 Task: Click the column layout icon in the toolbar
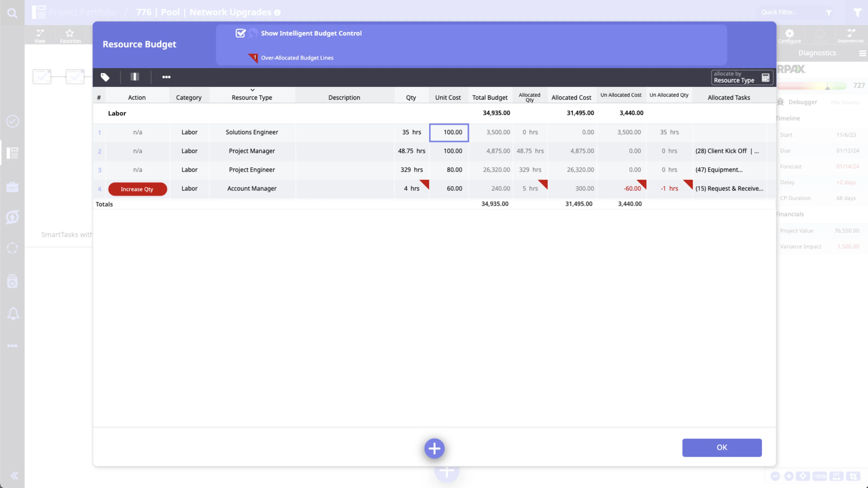click(x=135, y=77)
